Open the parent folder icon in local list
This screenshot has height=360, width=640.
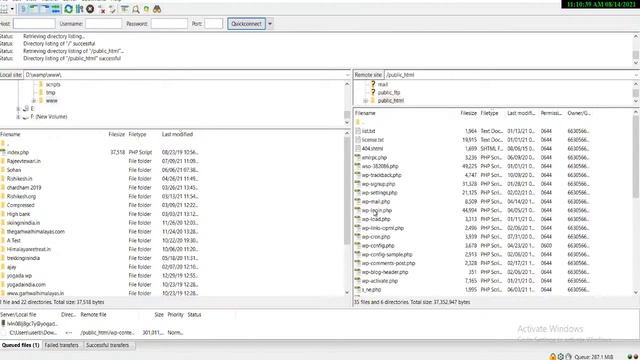[3, 143]
